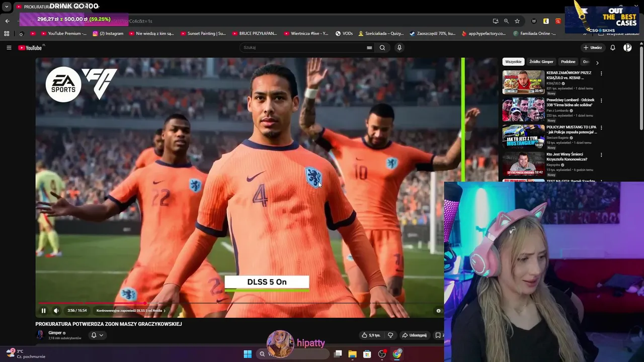Open the browser tab search dropdown arrow
The height and width of the screenshot is (362, 644).
7,7
